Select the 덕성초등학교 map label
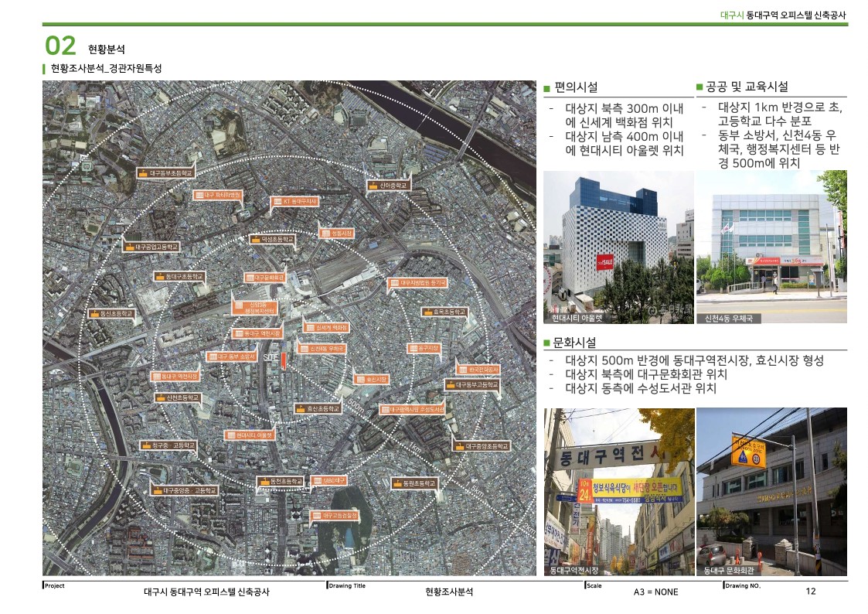The height and width of the screenshot is (614, 868). pos(272,239)
